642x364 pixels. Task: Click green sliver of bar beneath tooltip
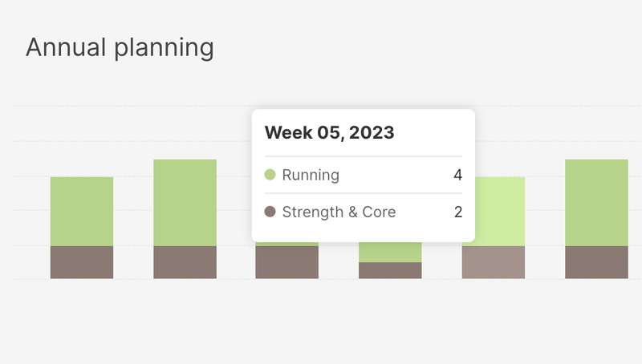[286, 244]
